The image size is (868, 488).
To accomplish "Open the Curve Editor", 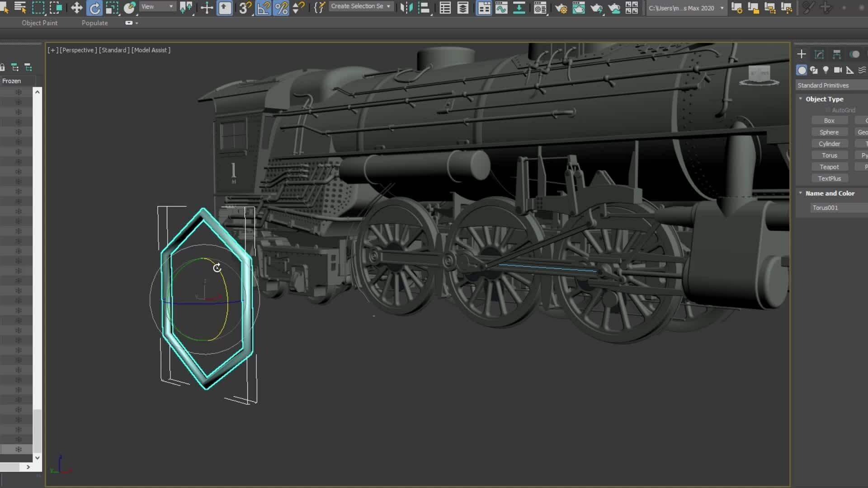I will [501, 8].
